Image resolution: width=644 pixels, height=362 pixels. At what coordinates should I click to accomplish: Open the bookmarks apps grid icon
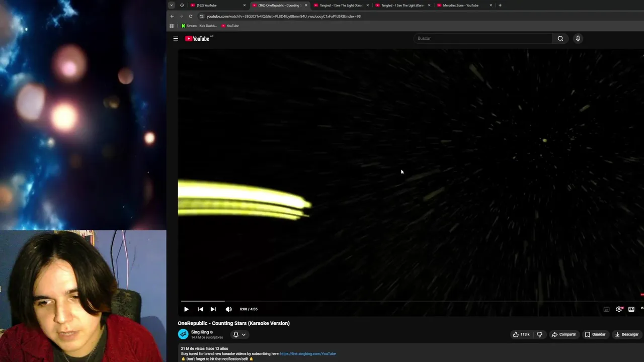click(x=172, y=26)
